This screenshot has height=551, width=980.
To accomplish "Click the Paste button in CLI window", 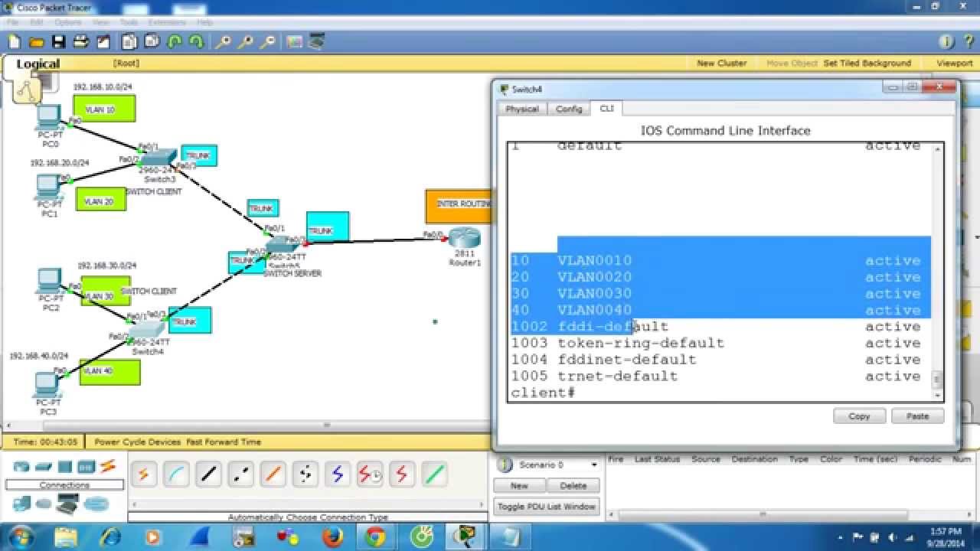I will [917, 416].
